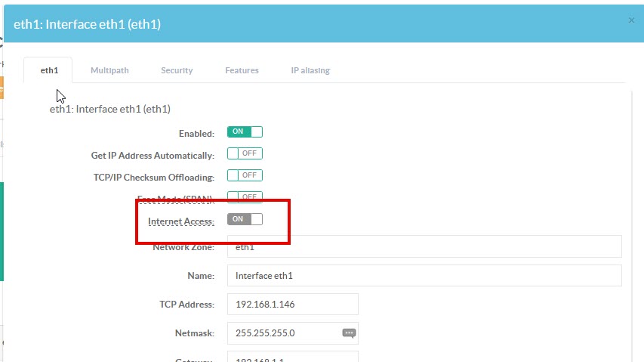
Task: Toggle the Free Mode (SPAN) switch
Action: coord(245,196)
